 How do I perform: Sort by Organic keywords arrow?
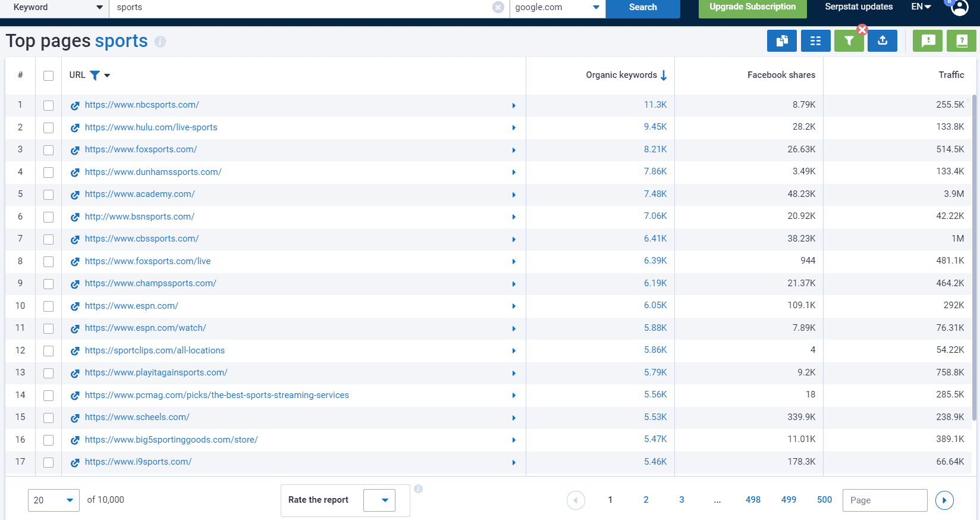click(664, 75)
